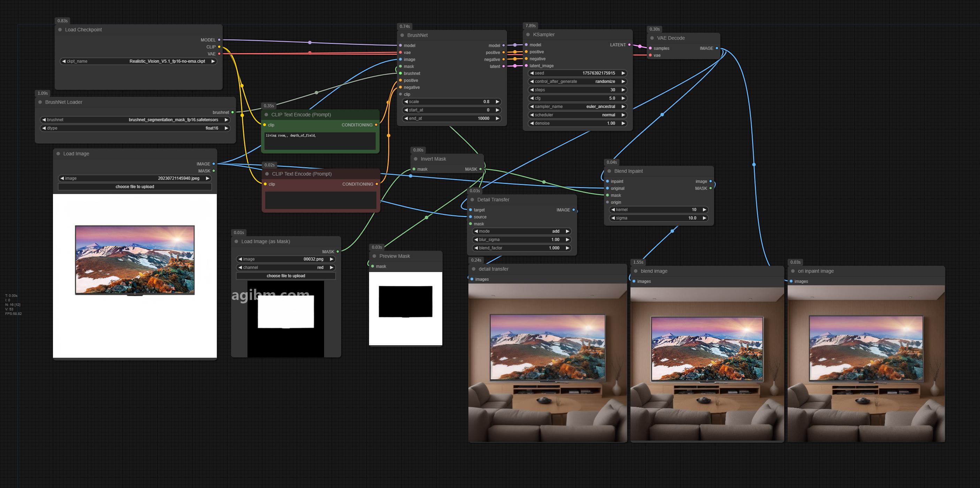Screen dimensions: 980x488
Task: Click the IMAGE output socket on VAE Decode
Action: 717,48
